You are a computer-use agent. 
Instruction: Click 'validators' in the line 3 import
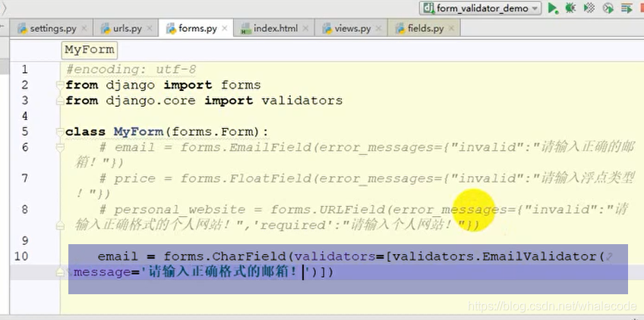(302, 101)
